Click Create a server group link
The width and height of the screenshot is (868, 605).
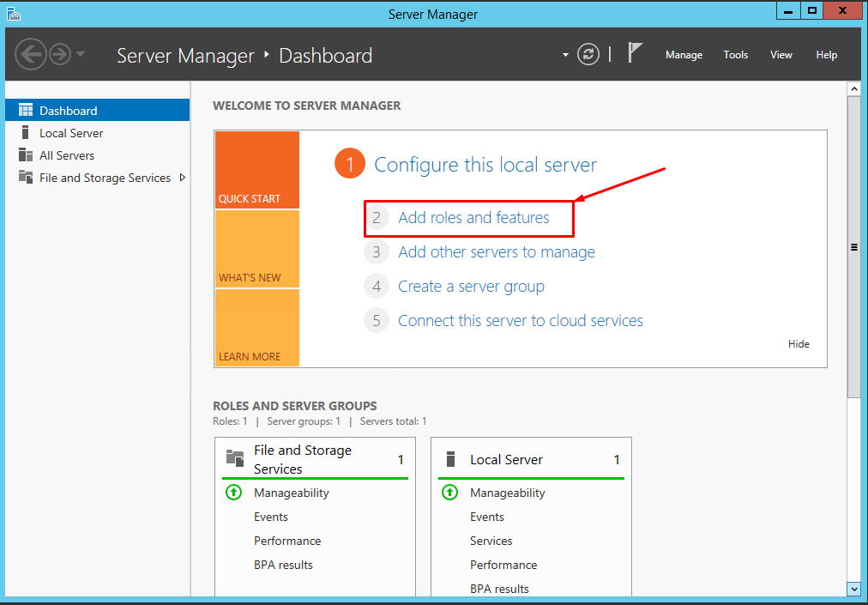coord(471,287)
